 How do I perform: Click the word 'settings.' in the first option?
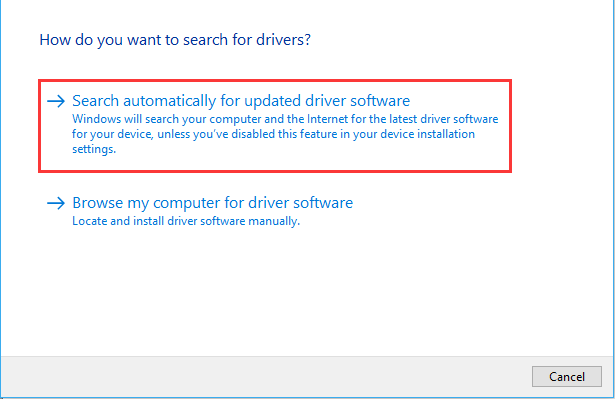coord(94,149)
